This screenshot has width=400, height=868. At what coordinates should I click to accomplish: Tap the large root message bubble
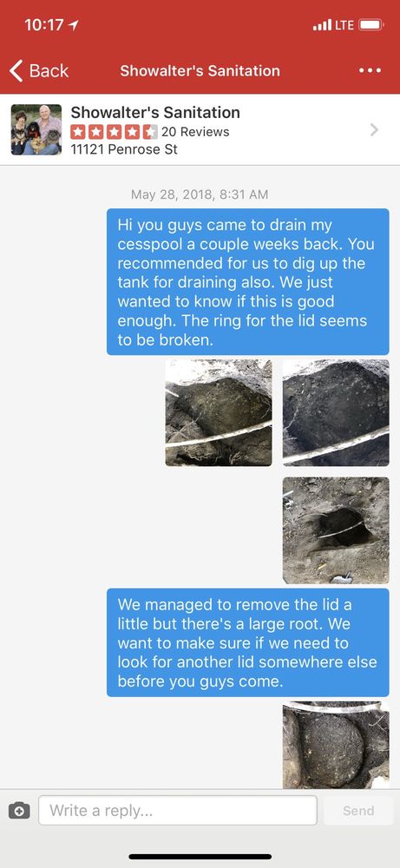(x=248, y=642)
